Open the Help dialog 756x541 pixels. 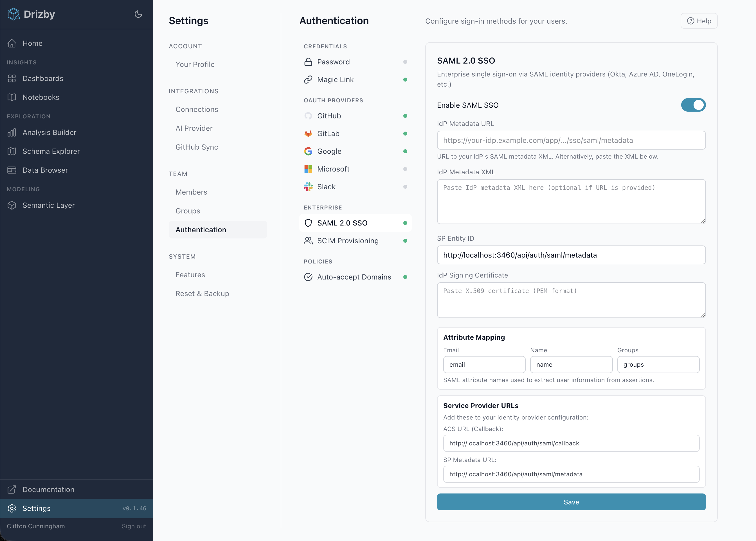click(699, 21)
